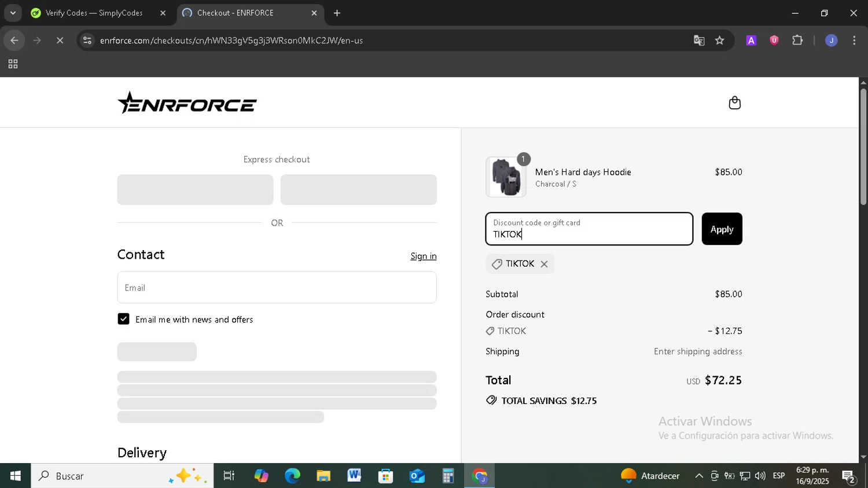This screenshot has width=868, height=488.
Task: Open Task View on taskbar
Action: click(x=229, y=476)
